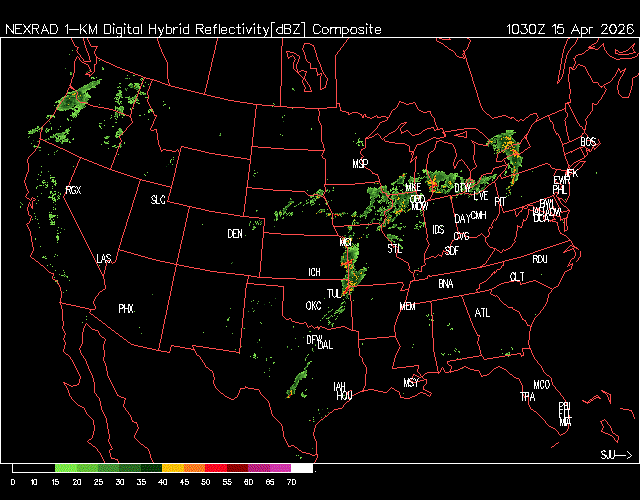Viewport: 640px width, 500px height.
Task: Select the SJU arrow label
Action: 615,454
